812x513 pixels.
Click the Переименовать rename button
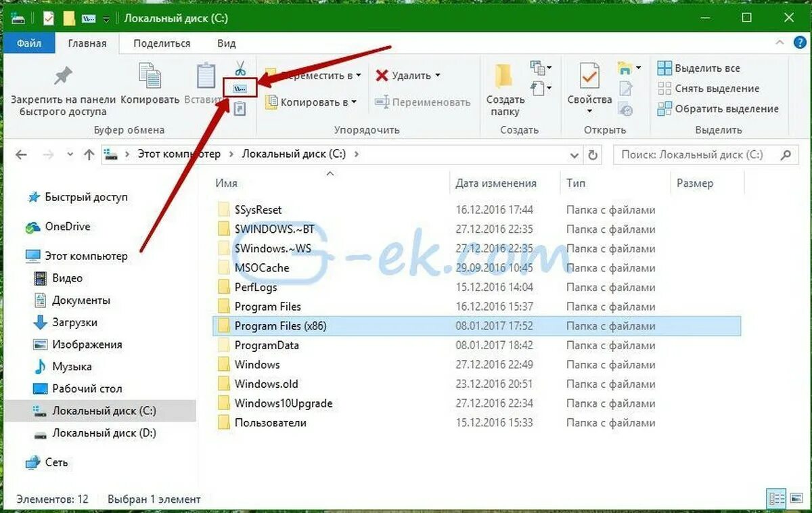coord(423,102)
